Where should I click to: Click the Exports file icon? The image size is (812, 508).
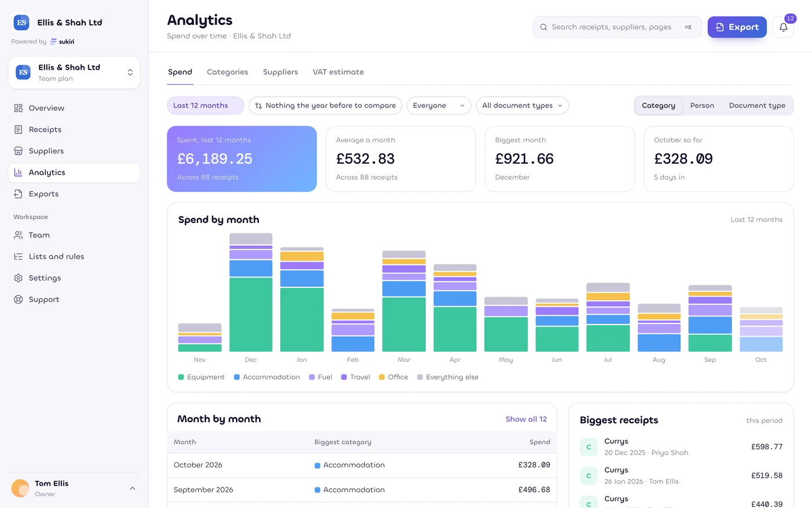pyautogui.click(x=19, y=194)
